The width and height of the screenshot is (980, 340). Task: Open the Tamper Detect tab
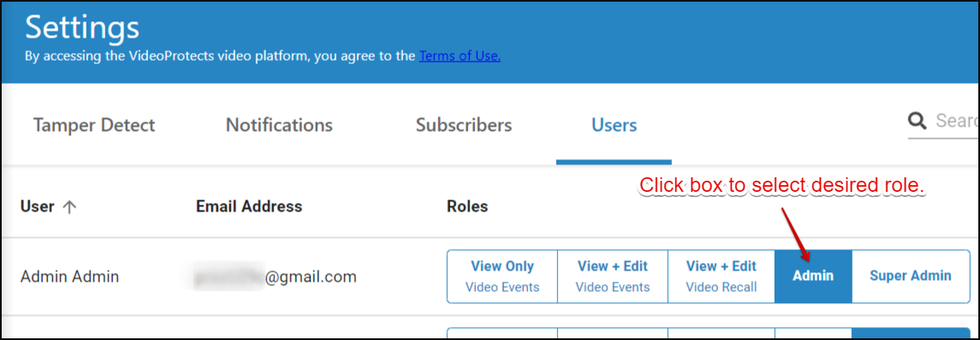94,125
